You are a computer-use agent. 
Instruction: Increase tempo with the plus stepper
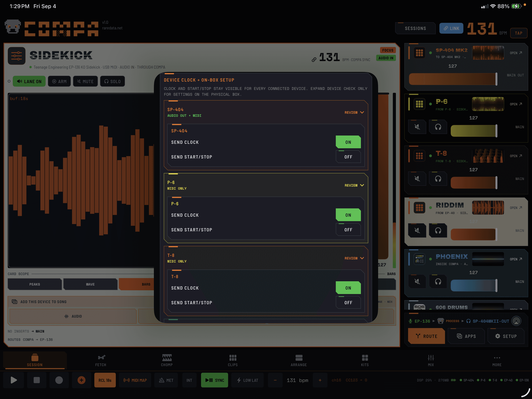coord(320,380)
